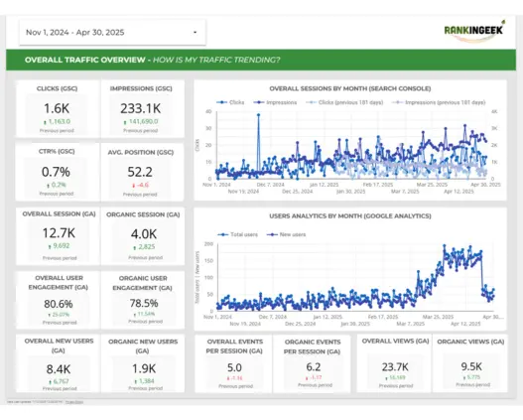Click the 1,384 change value under Organic New Users

pyautogui.click(x=147, y=381)
